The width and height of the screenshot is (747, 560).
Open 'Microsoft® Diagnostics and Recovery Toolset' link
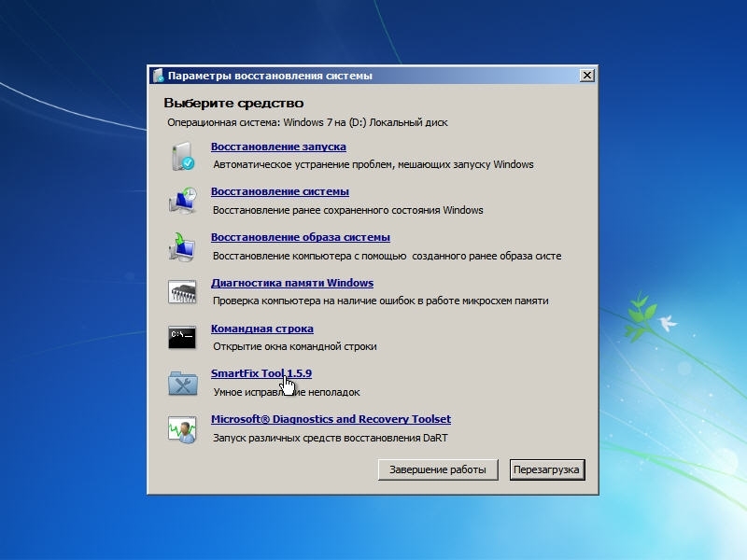(331, 419)
